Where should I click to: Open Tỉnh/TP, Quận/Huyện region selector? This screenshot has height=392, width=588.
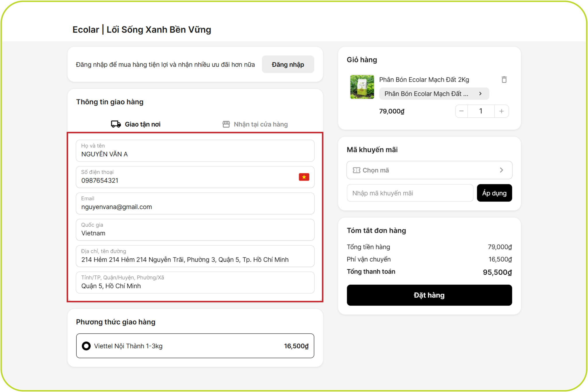[195, 283]
